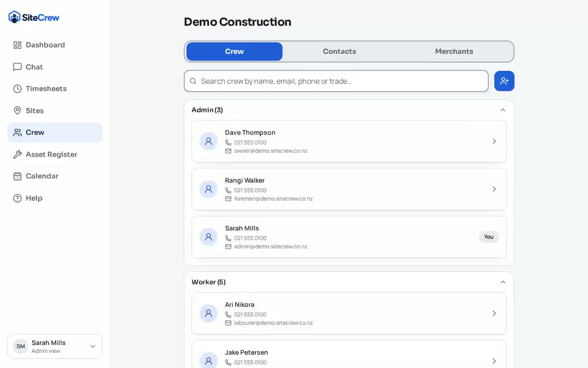Open Calendar in the sidebar

pos(55,176)
